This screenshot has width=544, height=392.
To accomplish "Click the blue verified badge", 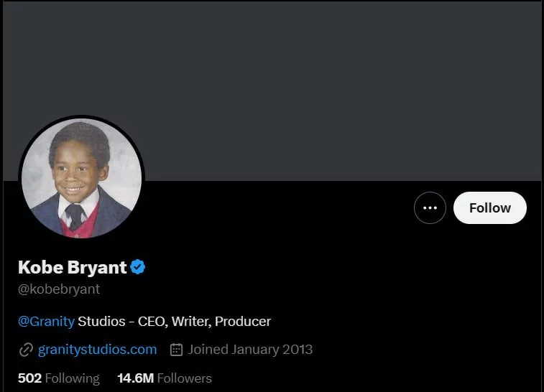I will (x=138, y=268).
